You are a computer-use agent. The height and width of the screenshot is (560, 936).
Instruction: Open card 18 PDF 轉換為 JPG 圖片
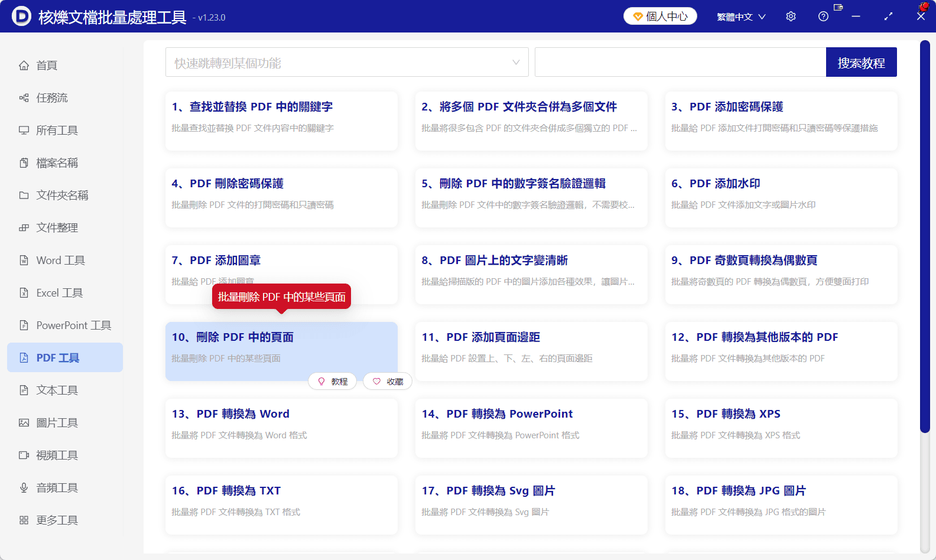coord(781,505)
